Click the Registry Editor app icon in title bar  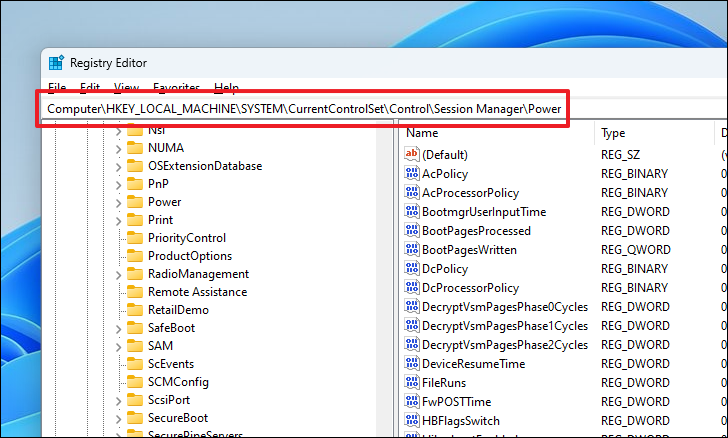coord(56,63)
